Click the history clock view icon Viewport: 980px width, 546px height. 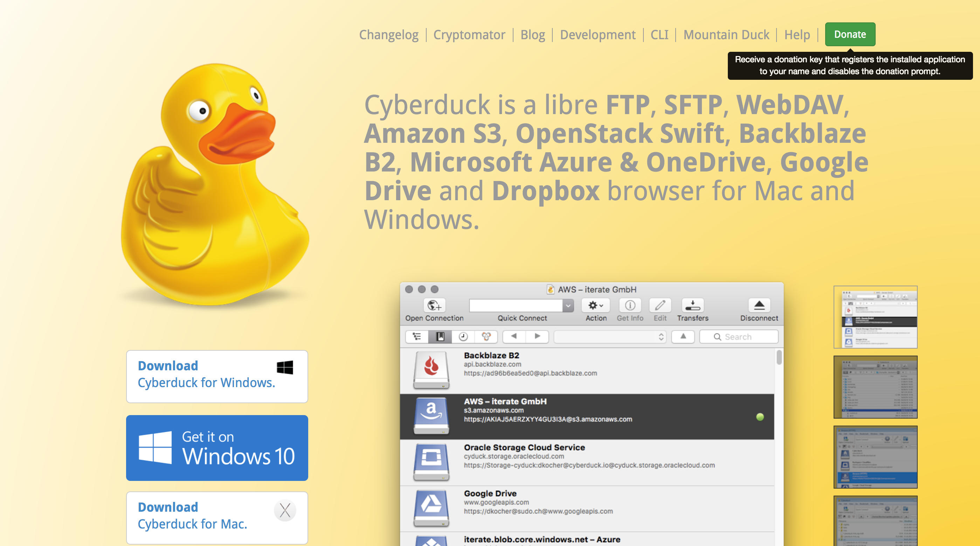point(463,337)
